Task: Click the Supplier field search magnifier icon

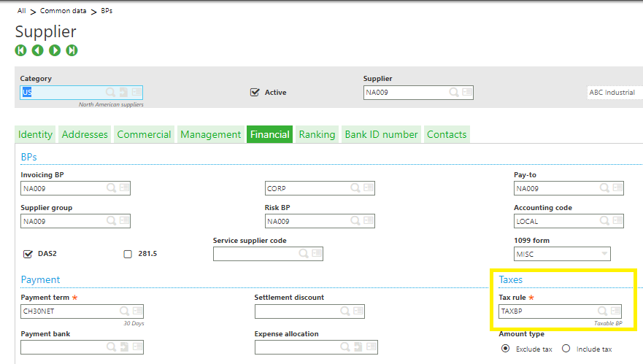Action: (x=454, y=93)
